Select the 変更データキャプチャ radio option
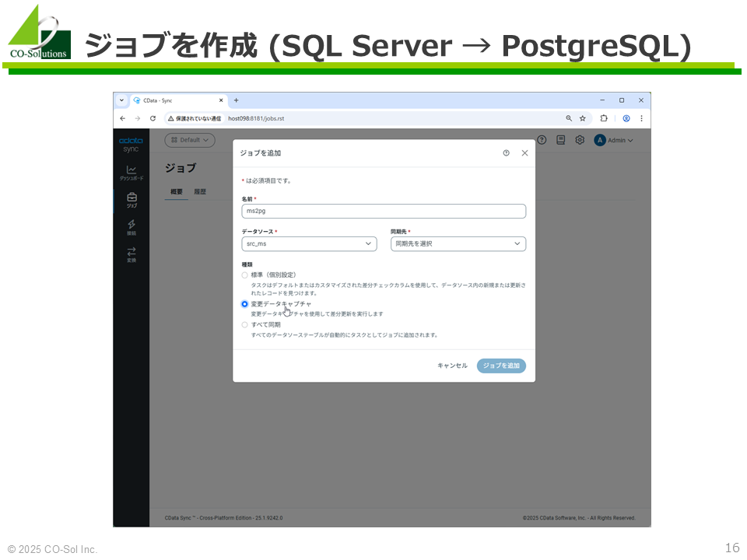 coord(244,304)
